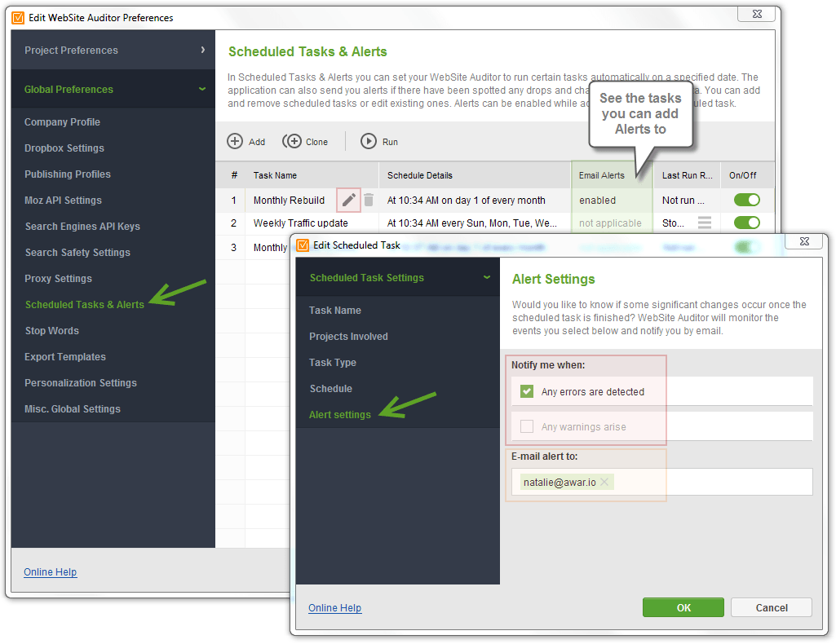Open Online Help in Edit Scheduled Task
The height and width of the screenshot is (644, 836).
tap(335, 608)
